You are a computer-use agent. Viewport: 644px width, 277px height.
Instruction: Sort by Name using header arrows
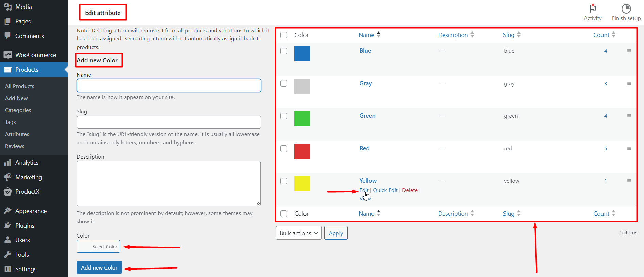click(x=378, y=35)
